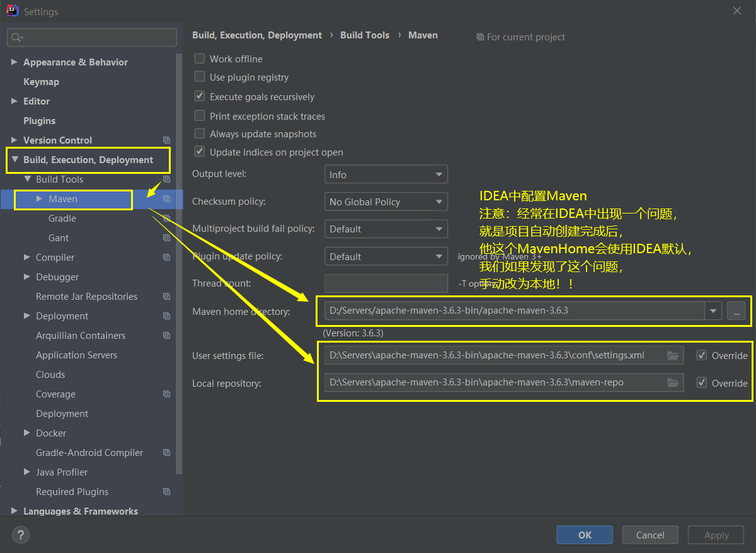The width and height of the screenshot is (756, 553).
Task: Open Multiproject build fail policy dropdown
Action: coord(386,229)
